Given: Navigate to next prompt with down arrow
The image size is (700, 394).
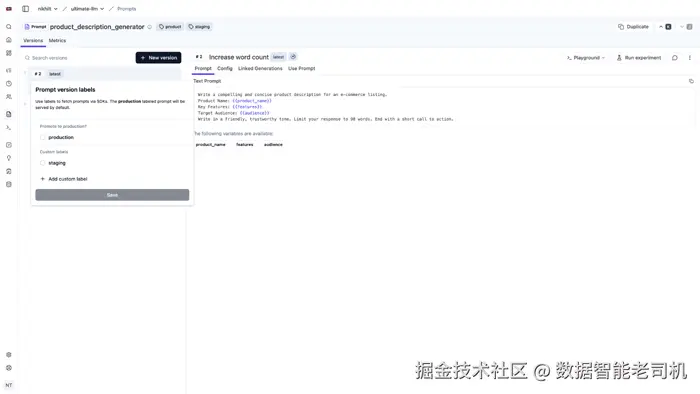Looking at the screenshot, I should click(686, 27).
